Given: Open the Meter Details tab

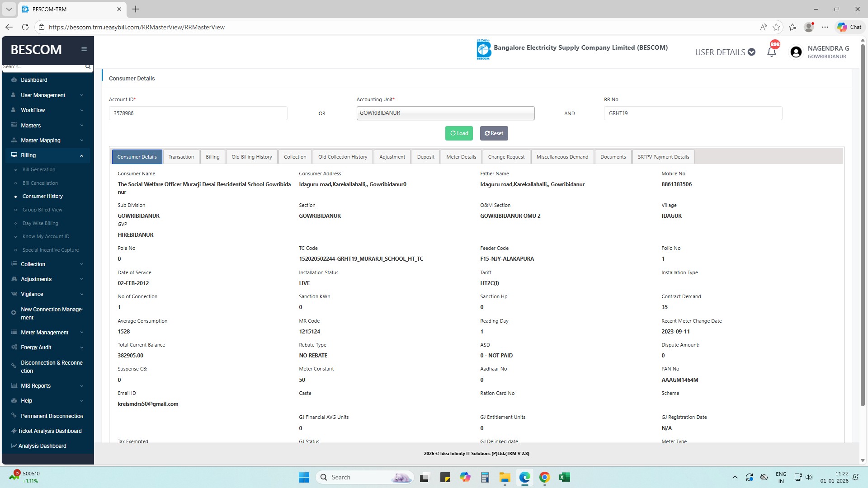Looking at the screenshot, I should [x=461, y=157].
